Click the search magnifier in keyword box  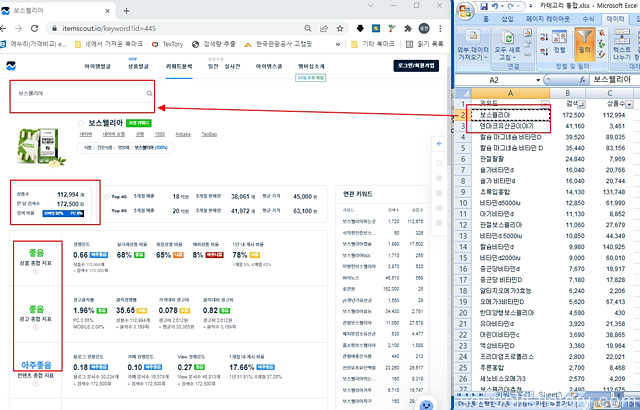click(x=150, y=93)
